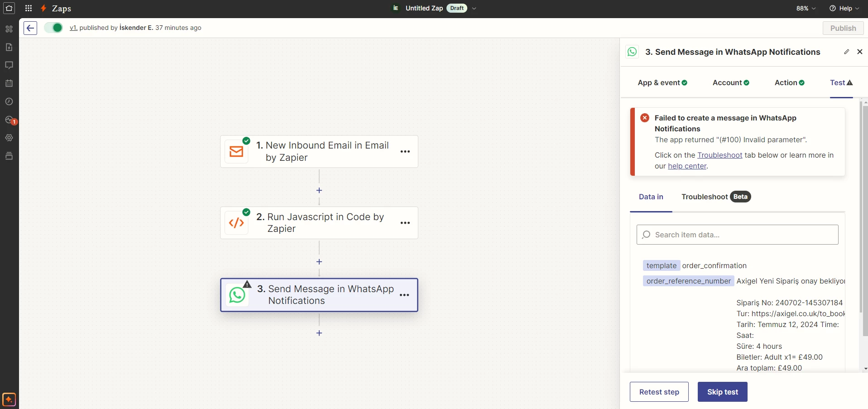
Task: Click panel vertical scrollbar thumb
Action: [865, 221]
